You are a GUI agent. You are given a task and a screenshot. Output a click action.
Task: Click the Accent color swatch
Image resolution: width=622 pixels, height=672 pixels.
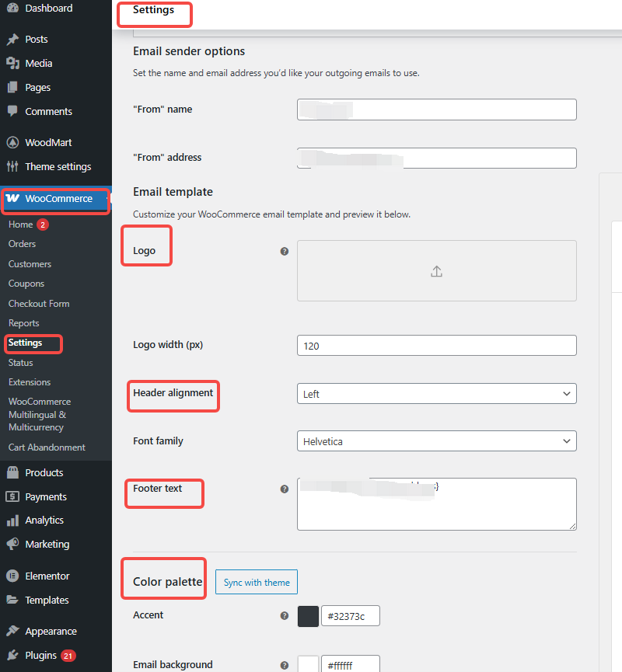(x=308, y=615)
